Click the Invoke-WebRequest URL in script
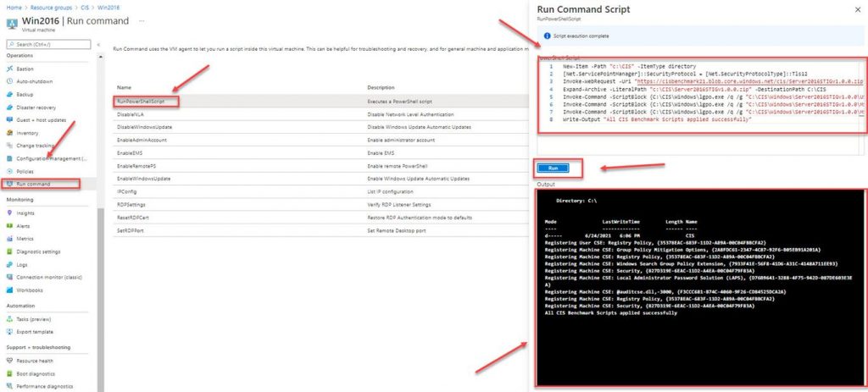Viewport: 868px width, 392px height. tap(748, 81)
